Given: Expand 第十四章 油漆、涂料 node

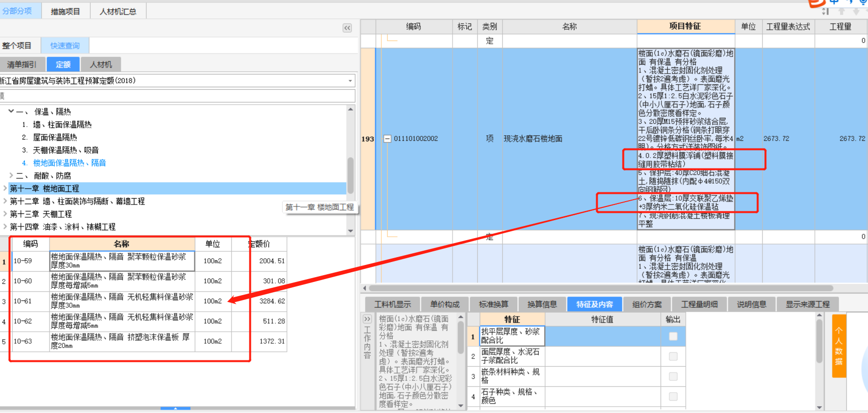Looking at the screenshot, I should [x=5, y=226].
